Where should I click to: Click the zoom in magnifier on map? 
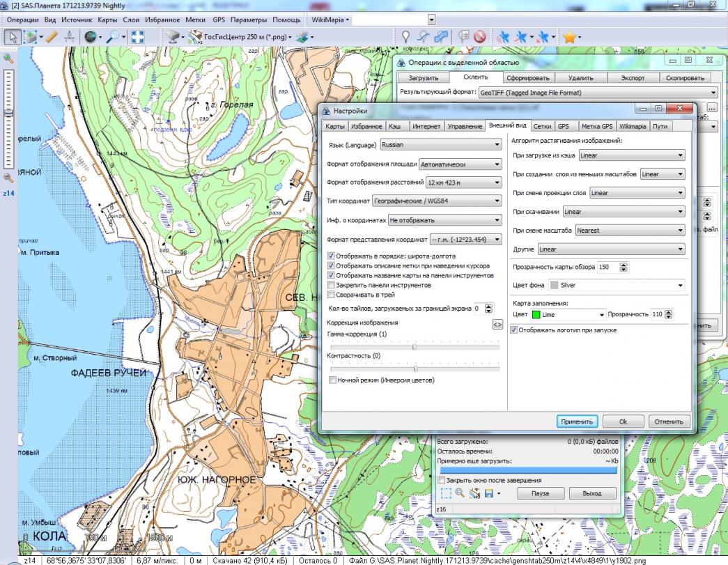(9, 59)
